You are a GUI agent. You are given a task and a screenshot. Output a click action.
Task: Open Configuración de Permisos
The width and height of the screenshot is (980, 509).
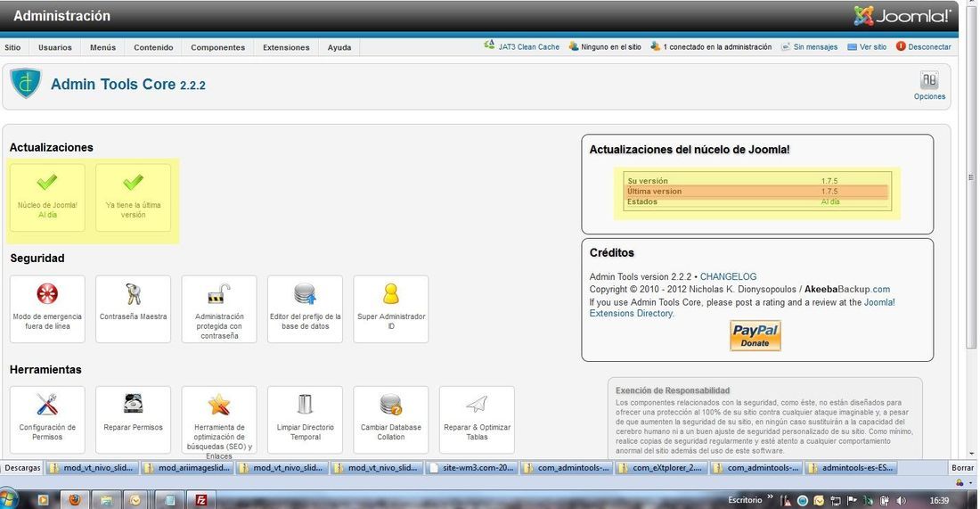click(47, 420)
